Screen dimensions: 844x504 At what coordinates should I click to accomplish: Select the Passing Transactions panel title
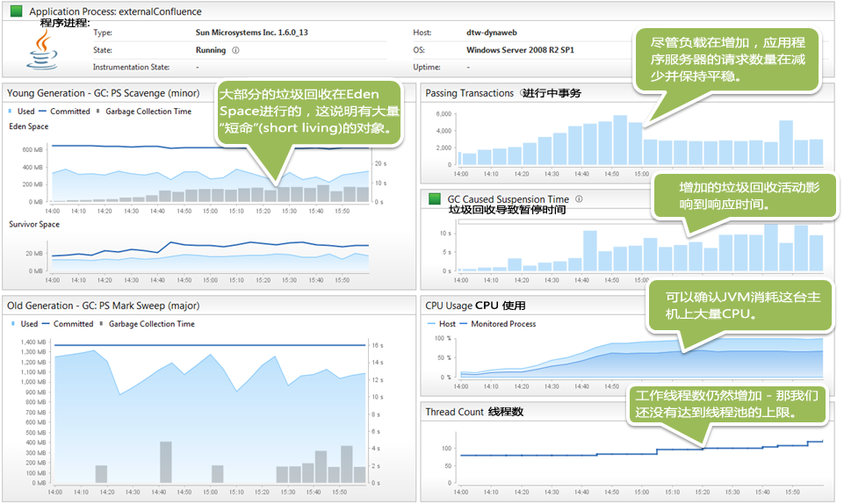point(469,93)
